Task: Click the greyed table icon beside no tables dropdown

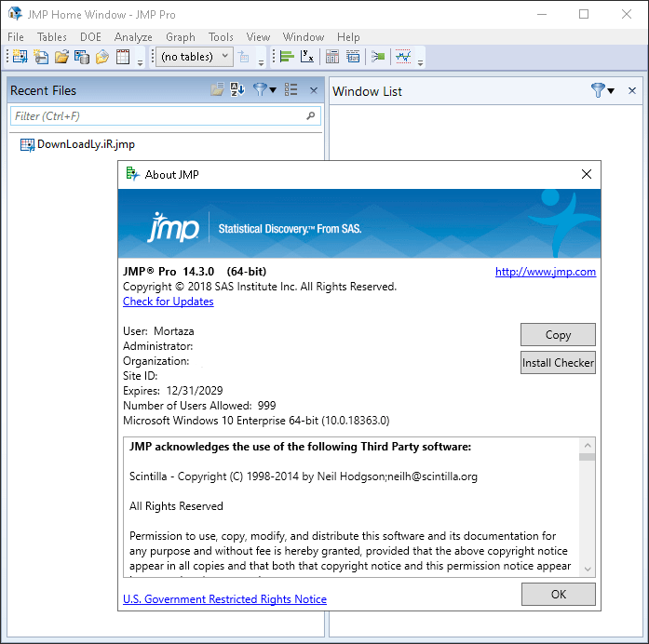Action: pyautogui.click(x=244, y=56)
